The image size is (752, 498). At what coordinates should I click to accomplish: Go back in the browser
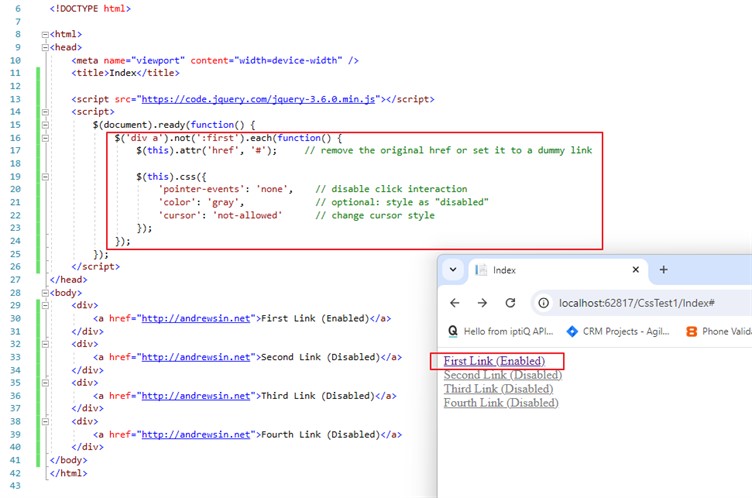click(455, 303)
